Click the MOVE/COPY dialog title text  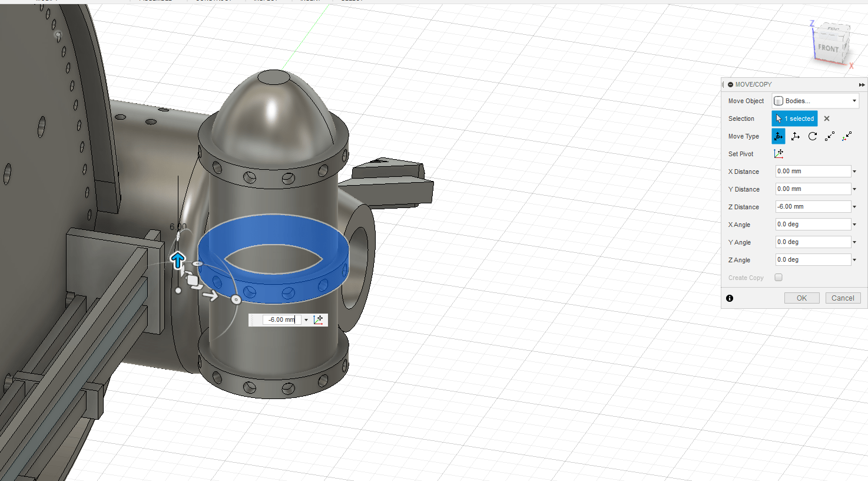coord(753,84)
